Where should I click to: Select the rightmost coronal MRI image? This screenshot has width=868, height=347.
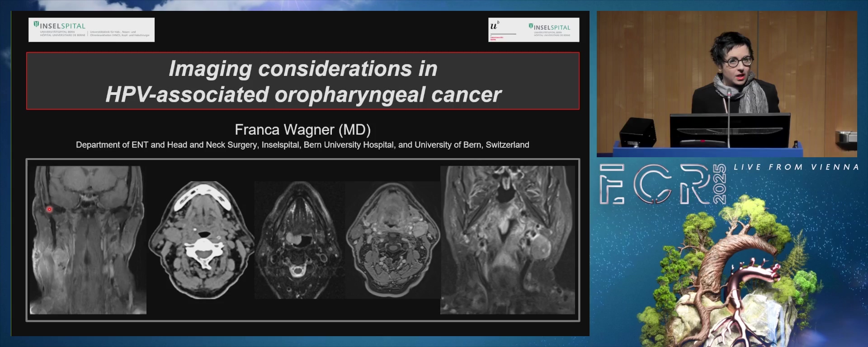coord(508,240)
